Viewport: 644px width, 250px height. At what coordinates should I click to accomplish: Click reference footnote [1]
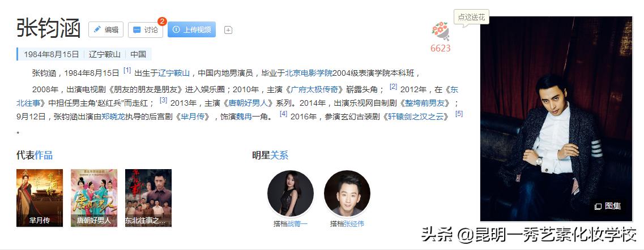tap(127, 71)
